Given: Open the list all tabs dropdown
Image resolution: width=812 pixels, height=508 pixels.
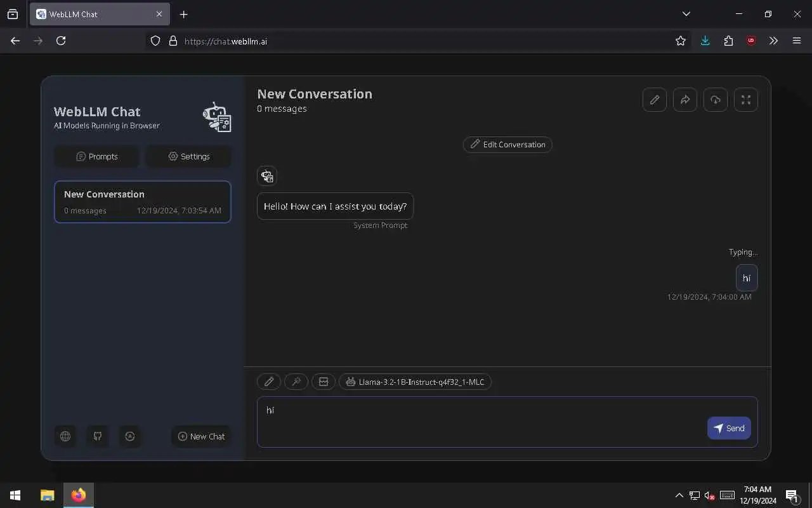Looking at the screenshot, I should pyautogui.click(x=686, y=14).
